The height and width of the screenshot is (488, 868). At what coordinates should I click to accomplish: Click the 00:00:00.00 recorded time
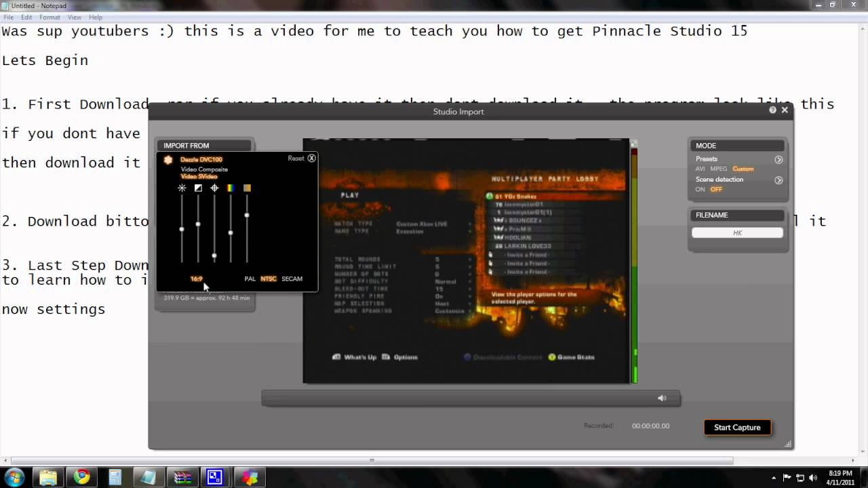click(650, 426)
